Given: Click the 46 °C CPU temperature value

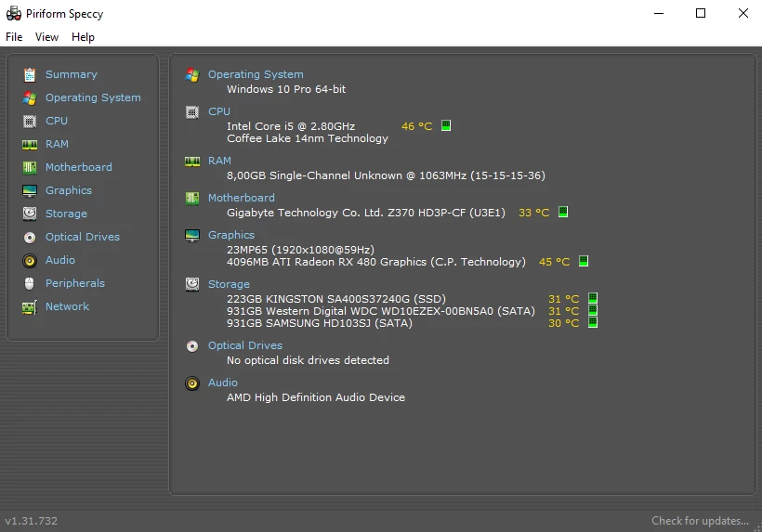Looking at the screenshot, I should click(417, 126).
